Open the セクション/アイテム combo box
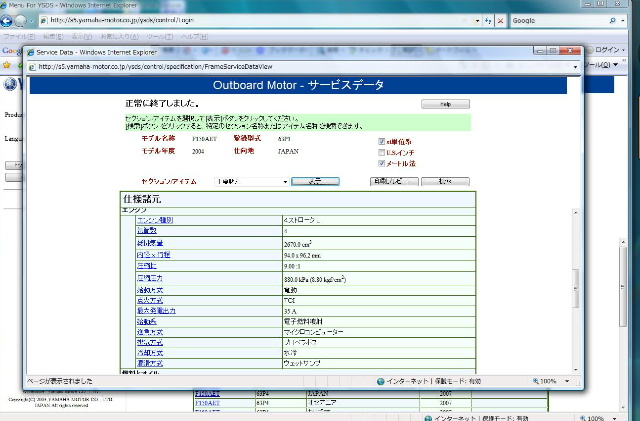This screenshot has width=640, height=421. [x=251, y=181]
